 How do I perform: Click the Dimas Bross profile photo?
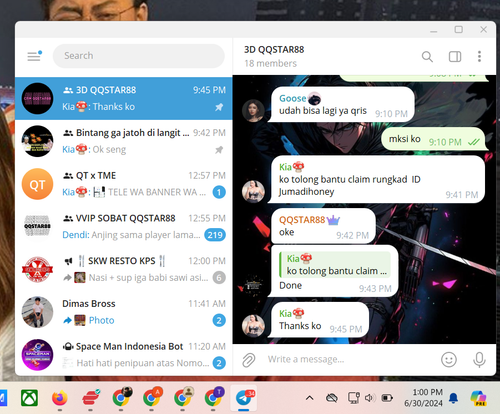37,312
